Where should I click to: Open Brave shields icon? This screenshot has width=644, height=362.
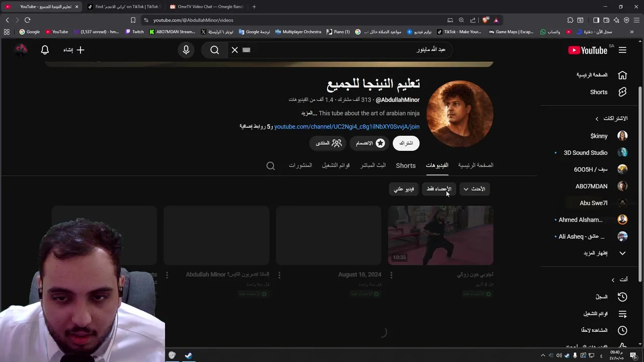point(486,20)
